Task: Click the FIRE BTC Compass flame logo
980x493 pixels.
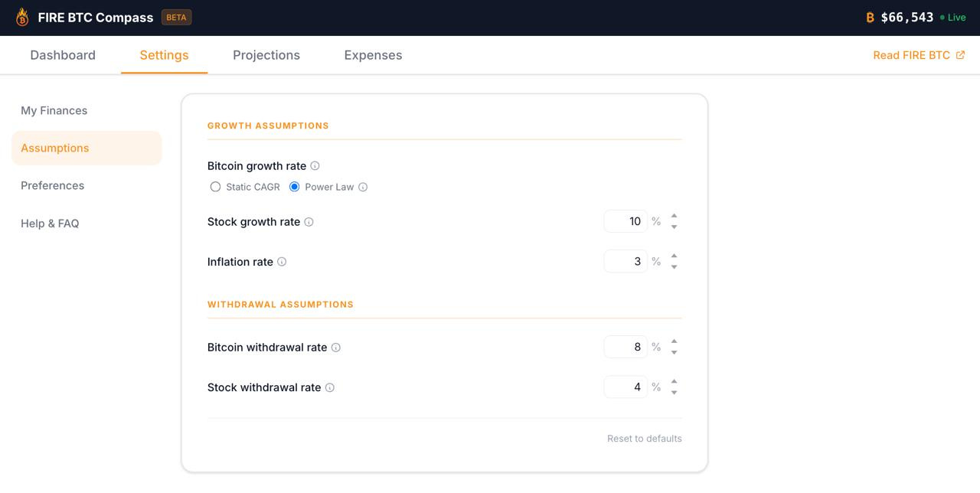Action: point(22,17)
